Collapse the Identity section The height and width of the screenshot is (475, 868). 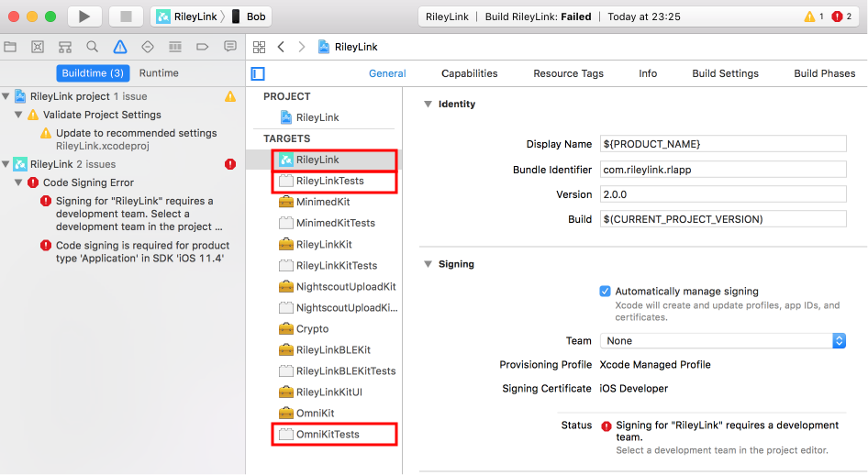coord(428,104)
